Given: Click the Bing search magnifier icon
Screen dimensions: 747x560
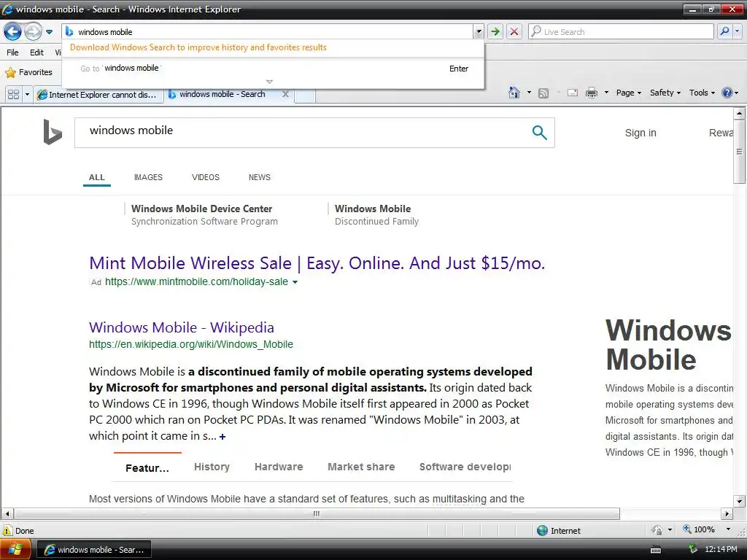Looking at the screenshot, I should (539, 133).
